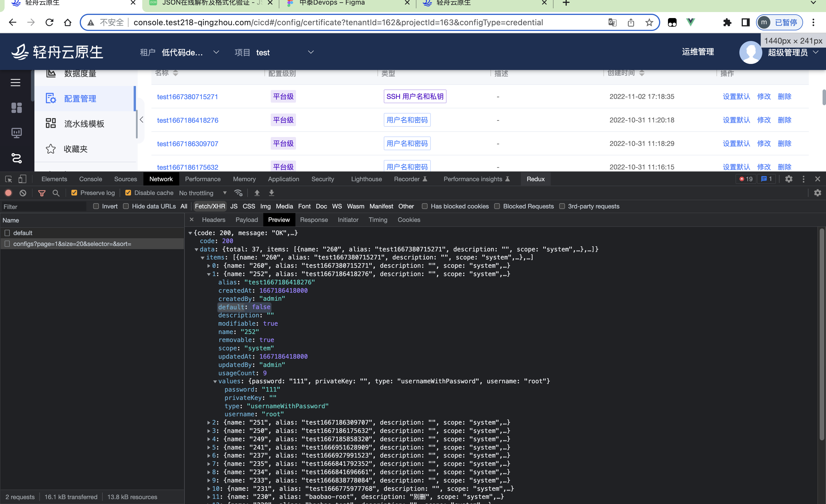
Task: Open the network search magnifier icon
Action: [x=56, y=193]
